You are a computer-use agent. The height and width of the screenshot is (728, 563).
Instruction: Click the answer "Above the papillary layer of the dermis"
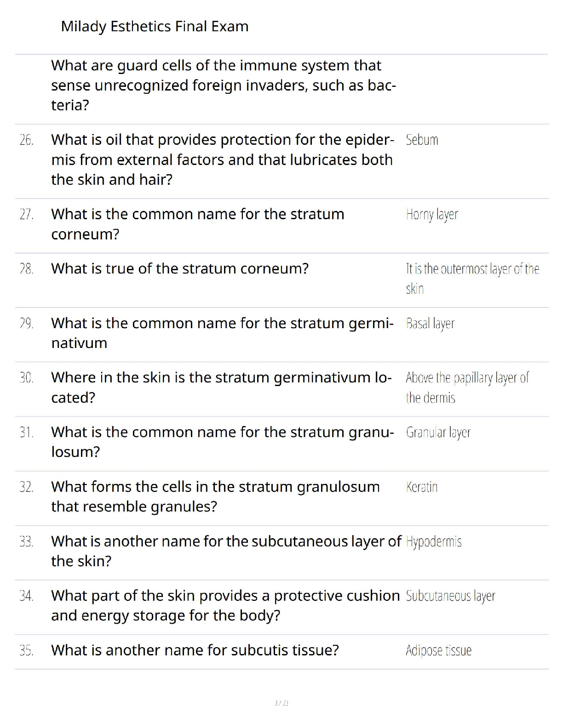pyautogui.click(x=467, y=387)
